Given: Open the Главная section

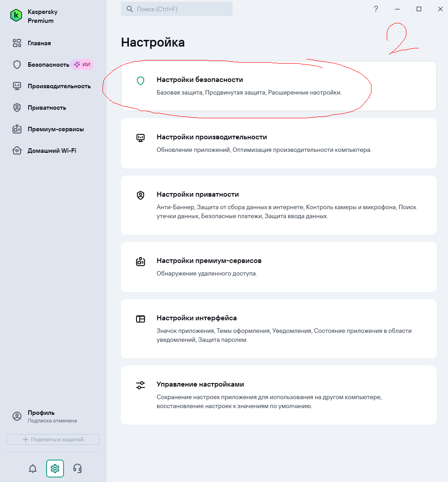Looking at the screenshot, I should 39,43.
